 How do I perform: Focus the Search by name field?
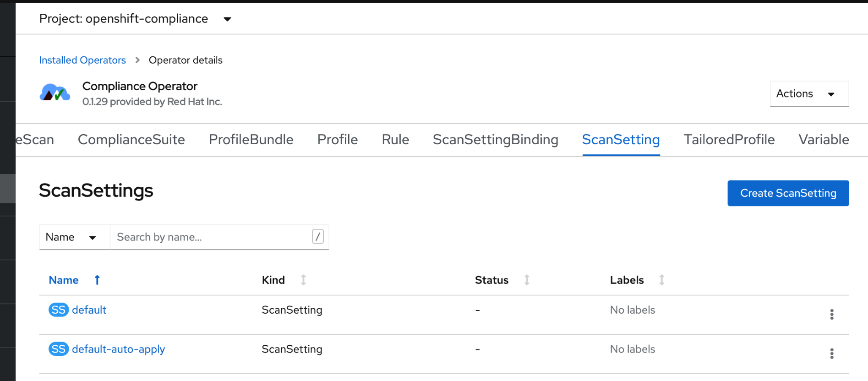click(211, 237)
